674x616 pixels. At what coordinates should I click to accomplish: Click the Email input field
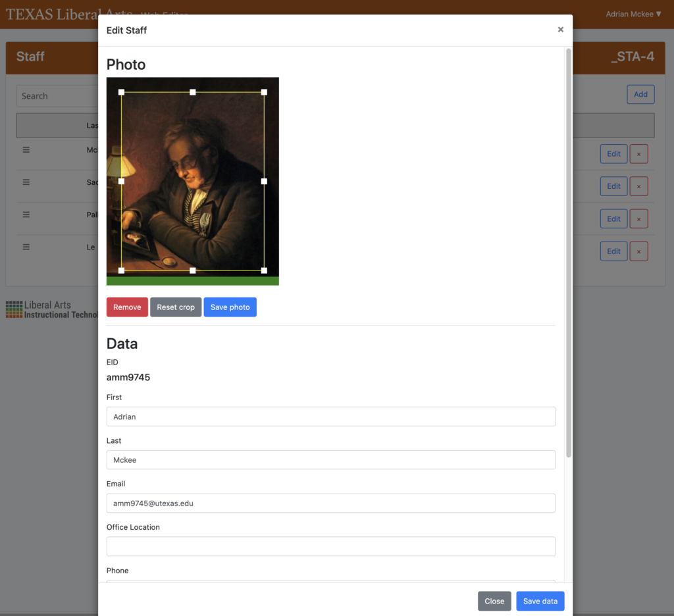331,503
